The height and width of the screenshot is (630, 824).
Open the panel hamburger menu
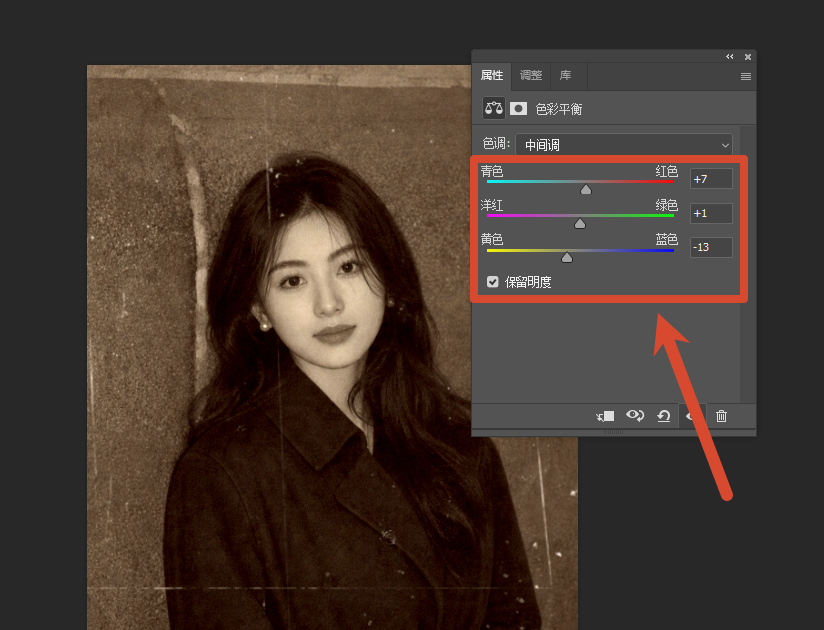coord(745,77)
